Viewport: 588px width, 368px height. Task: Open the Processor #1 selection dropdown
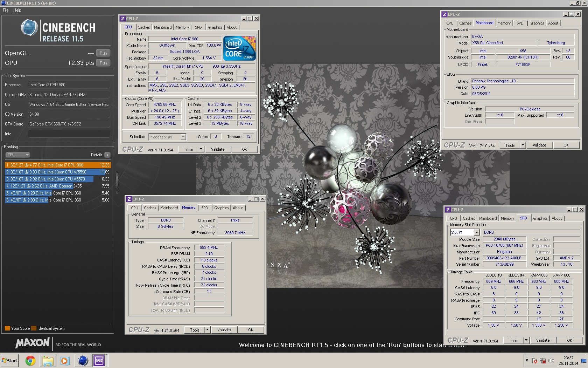[167, 137]
